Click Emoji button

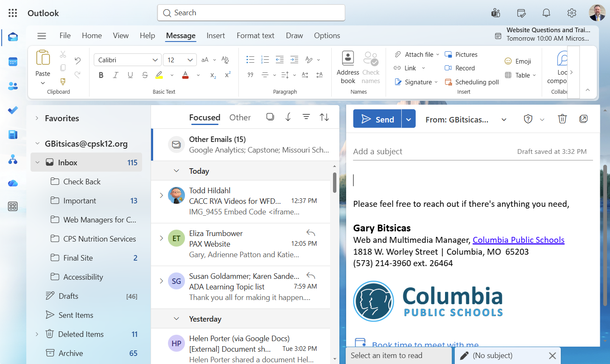point(518,61)
